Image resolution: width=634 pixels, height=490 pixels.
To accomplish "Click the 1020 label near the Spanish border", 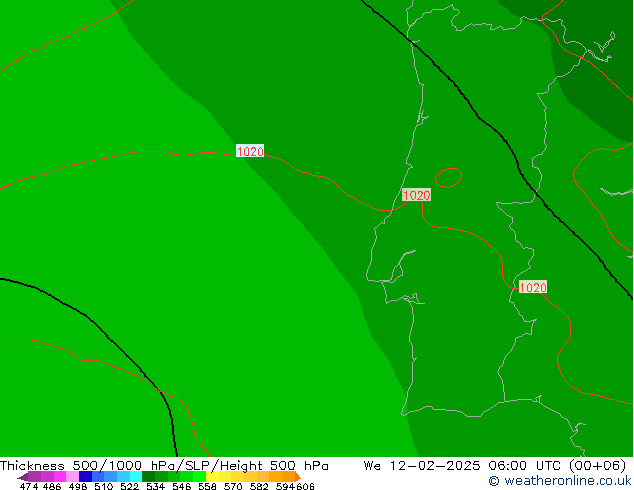I will pos(533,287).
